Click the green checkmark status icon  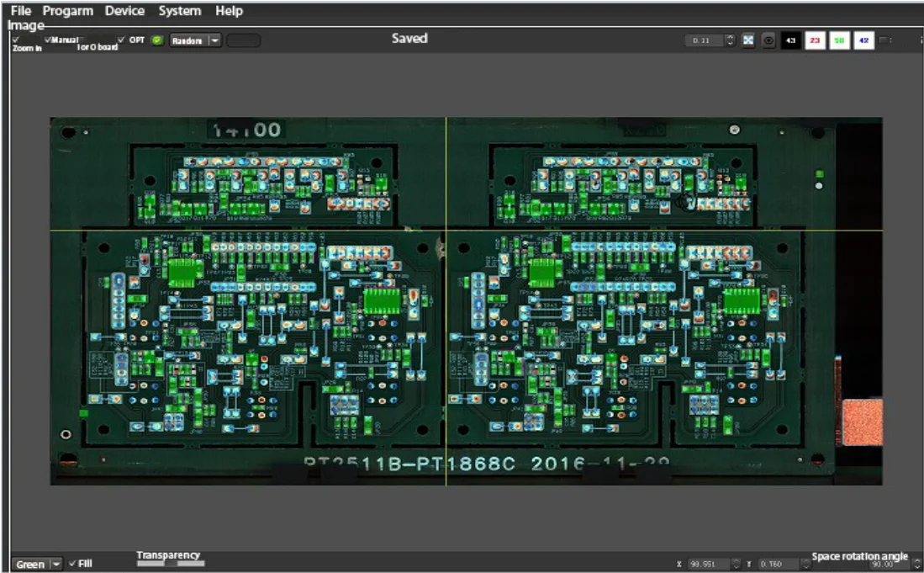click(x=156, y=40)
